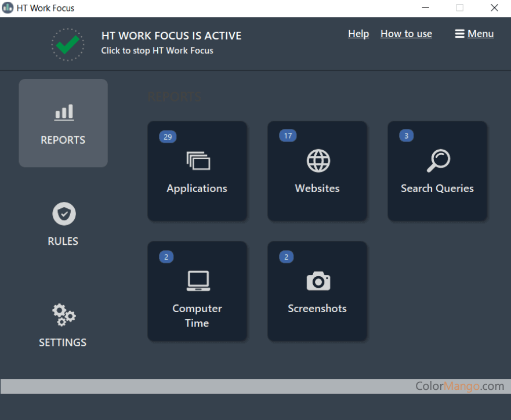
Task: Open the How to use page
Action: coord(406,33)
